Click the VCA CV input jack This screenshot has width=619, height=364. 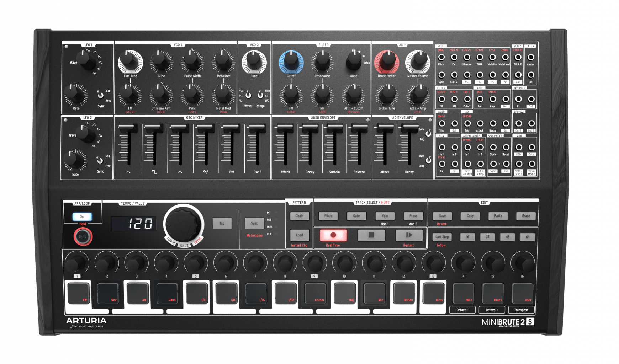coord(442,164)
